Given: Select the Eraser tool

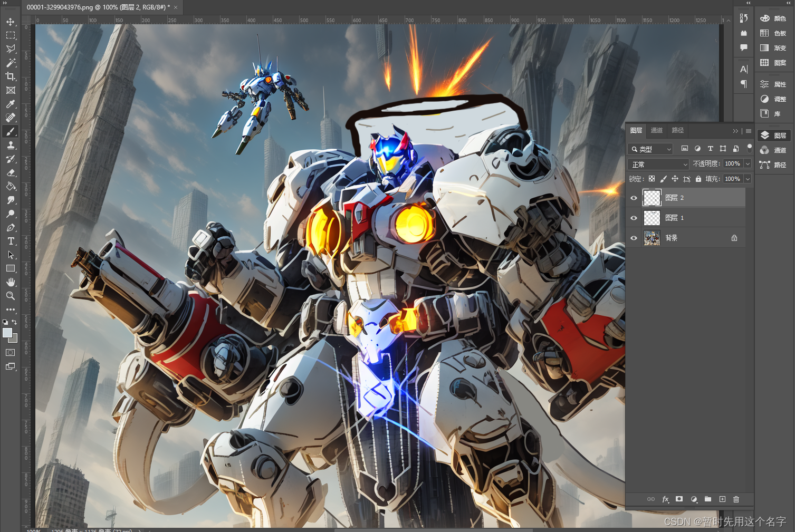Looking at the screenshot, I should [x=11, y=172].
